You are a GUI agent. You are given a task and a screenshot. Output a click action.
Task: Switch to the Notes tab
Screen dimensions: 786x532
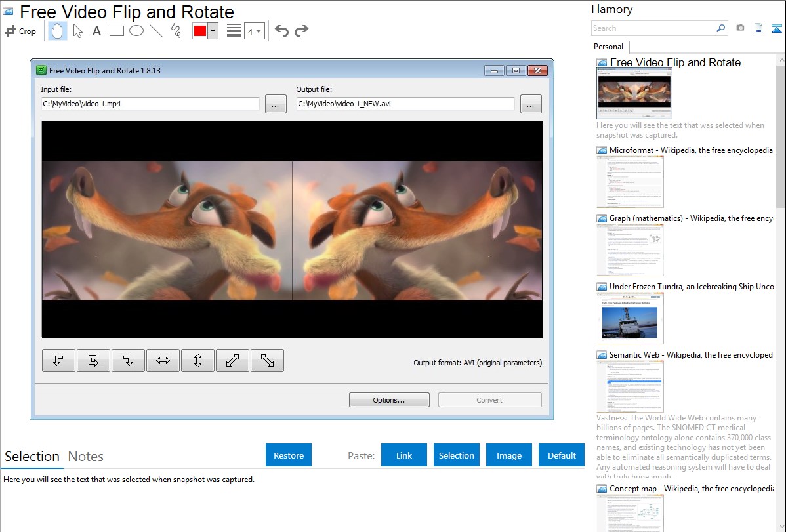pos(86,457)
